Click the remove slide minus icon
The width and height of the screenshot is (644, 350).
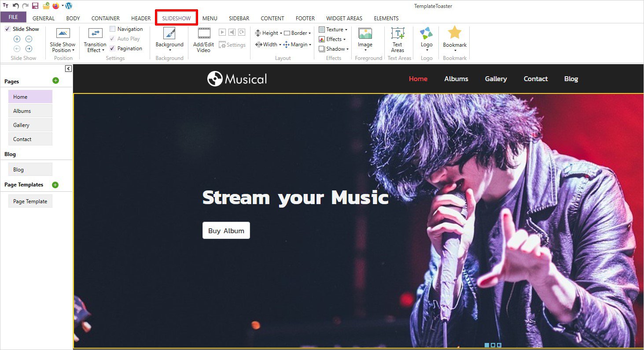29,39
